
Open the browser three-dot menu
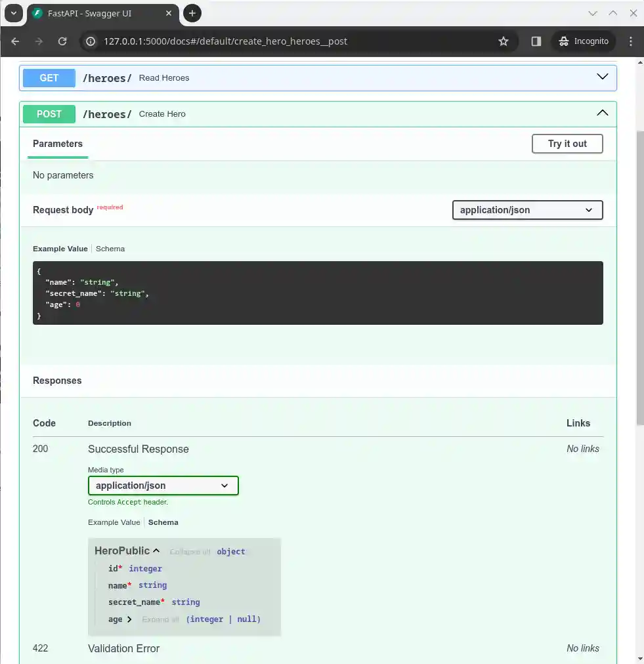(631, 41)
